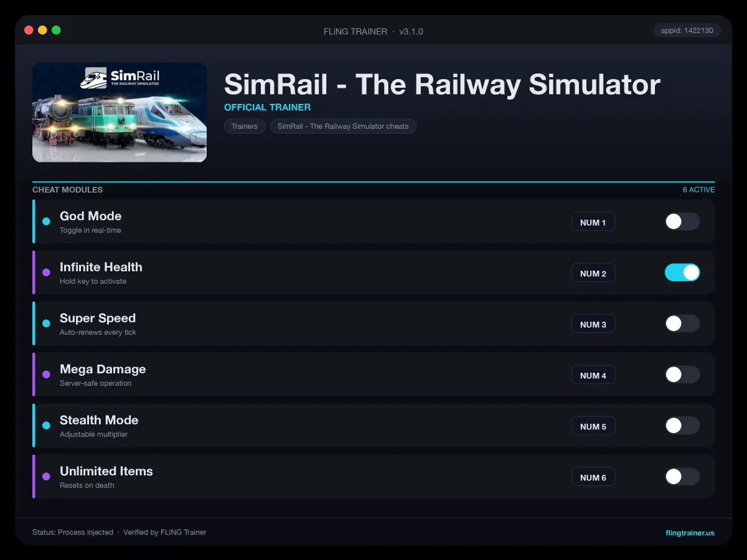
Task: Disable the Infinite Health toggle
Action: point(682,273)
